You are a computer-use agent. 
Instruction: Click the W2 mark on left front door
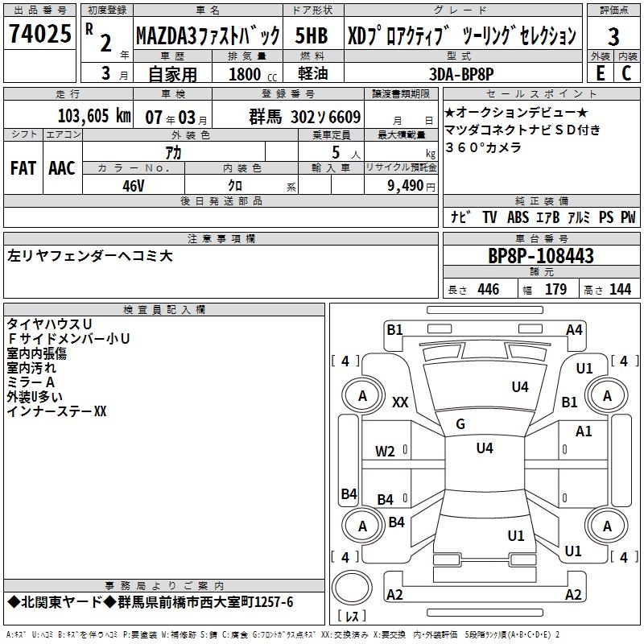[385, 452]
